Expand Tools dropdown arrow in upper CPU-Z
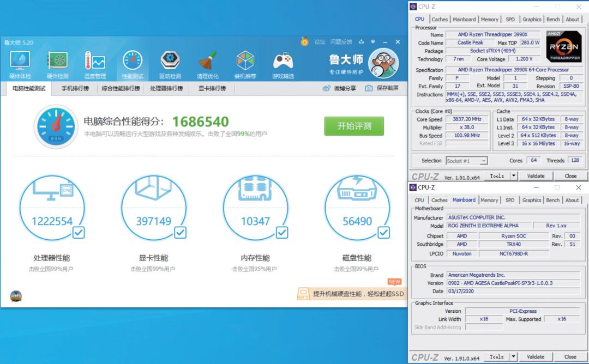This screenshot has width=589, height=364. coord(513,176)
